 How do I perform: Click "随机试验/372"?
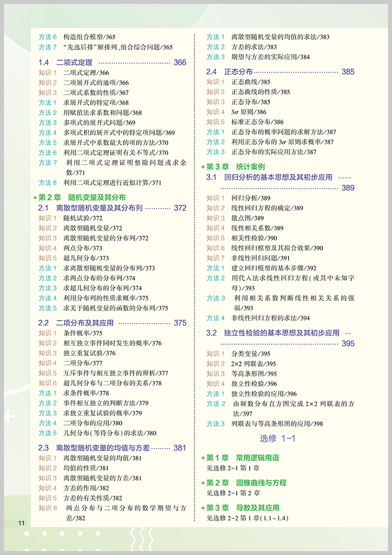pos(83,218)
